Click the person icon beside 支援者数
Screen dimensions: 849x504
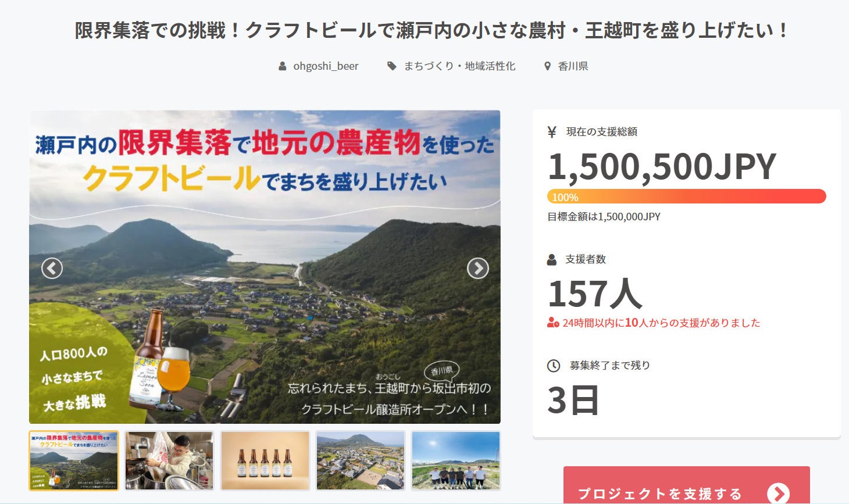(x=552, y=259)
